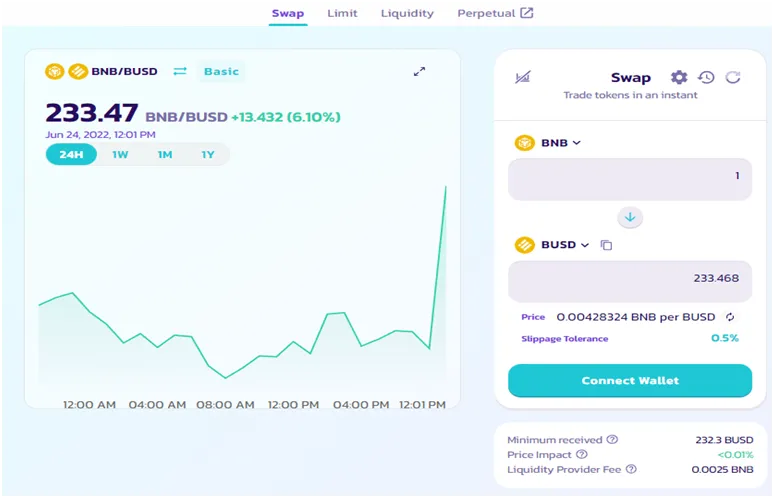Screen dimensions: 774x498
Task: Click the 233.47 price value
Action: [92, 113]
